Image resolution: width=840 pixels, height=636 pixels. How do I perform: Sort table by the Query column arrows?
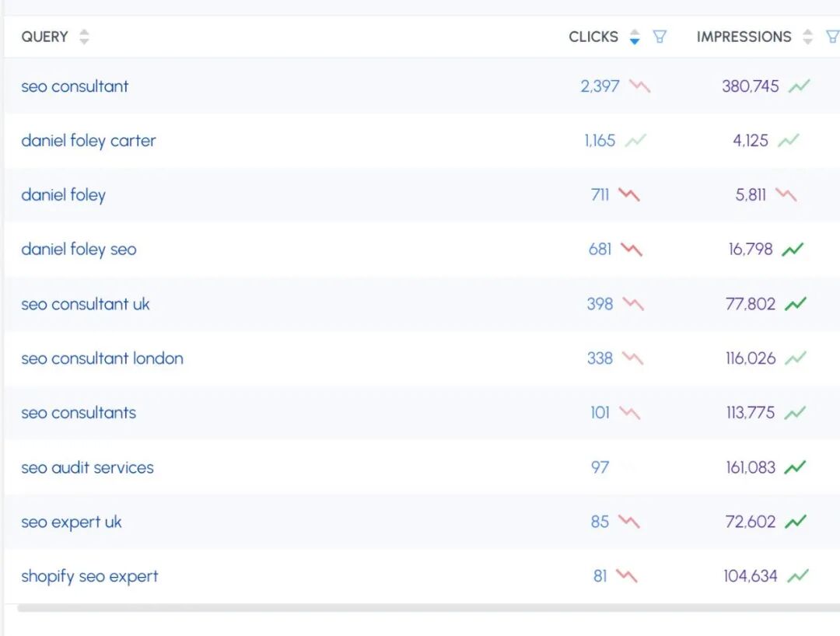(84, 37)
